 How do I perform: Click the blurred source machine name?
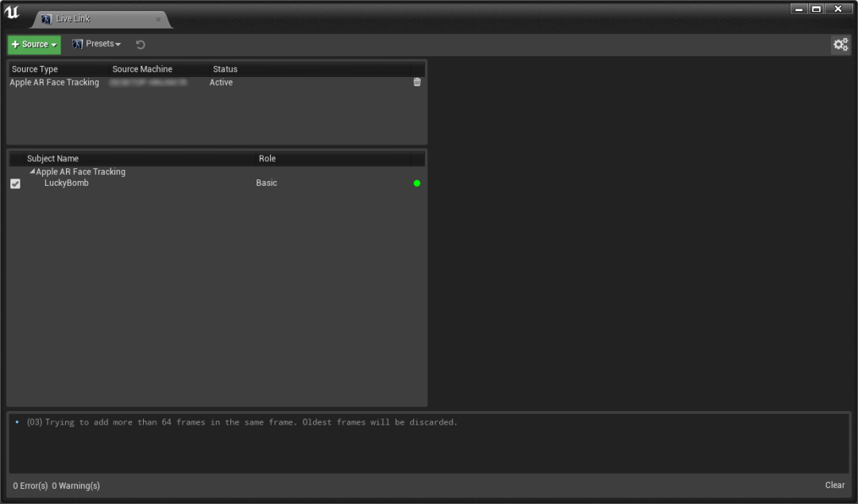149,83
